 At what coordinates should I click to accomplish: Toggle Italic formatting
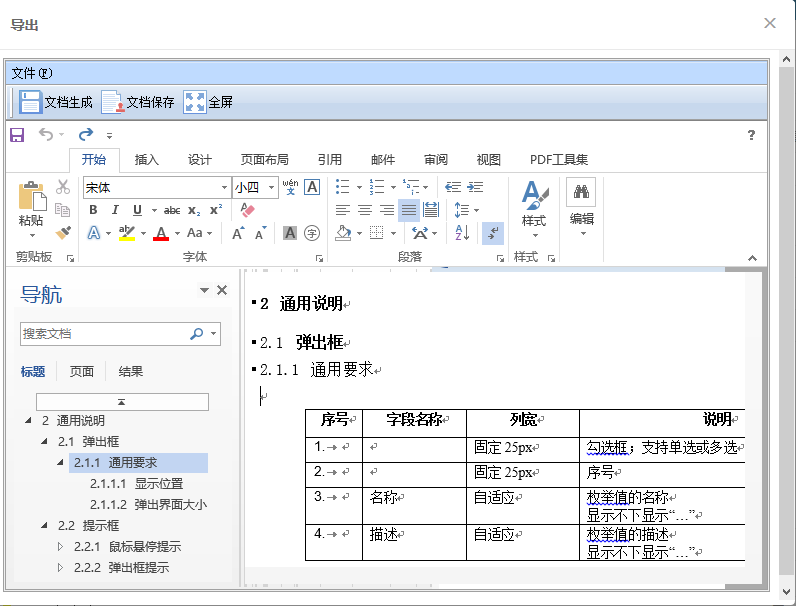(115, 210)
